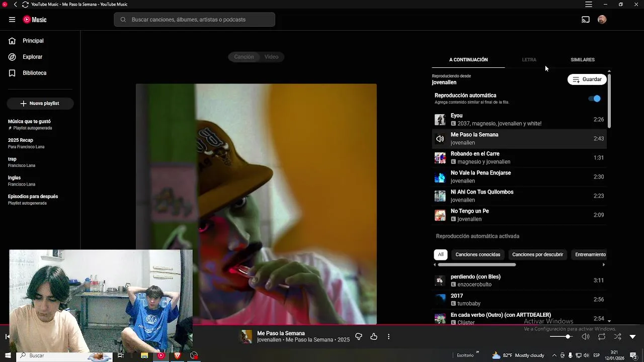Open the cast to device icon

click(x=586, y=20)
